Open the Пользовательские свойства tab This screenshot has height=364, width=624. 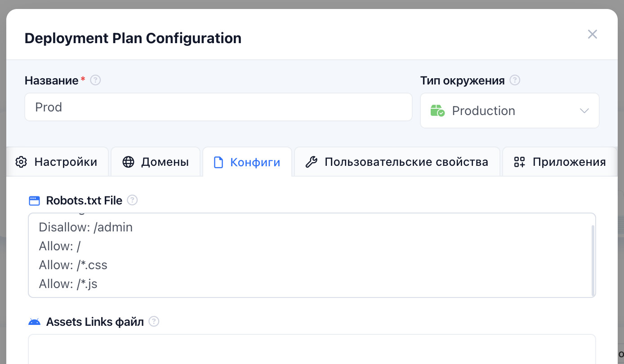397,162
